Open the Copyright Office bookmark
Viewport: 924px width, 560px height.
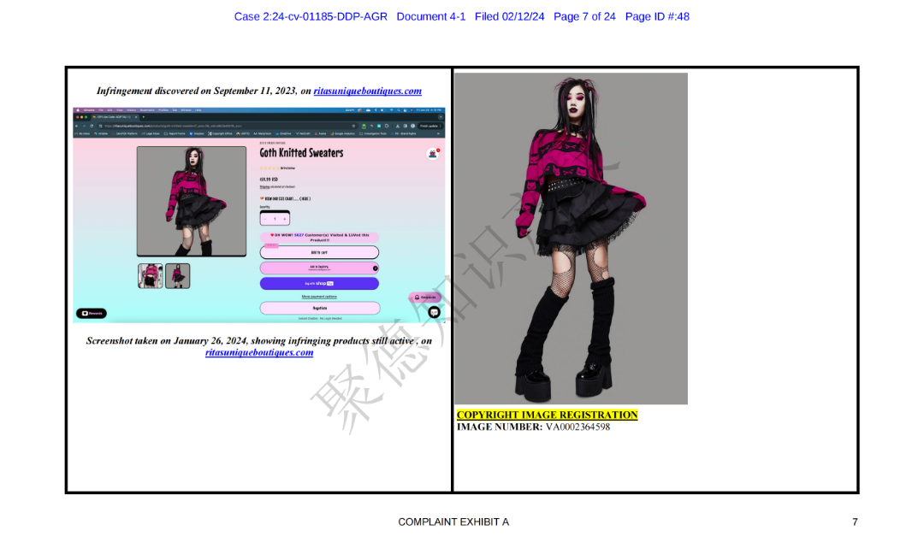[220, 133]
